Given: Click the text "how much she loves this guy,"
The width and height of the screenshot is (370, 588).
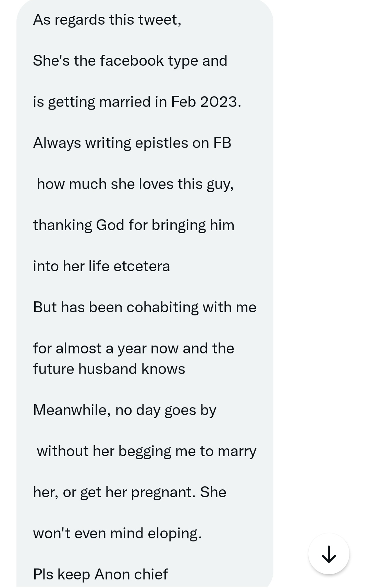Looking at the screenshot, I should point(135,184).
